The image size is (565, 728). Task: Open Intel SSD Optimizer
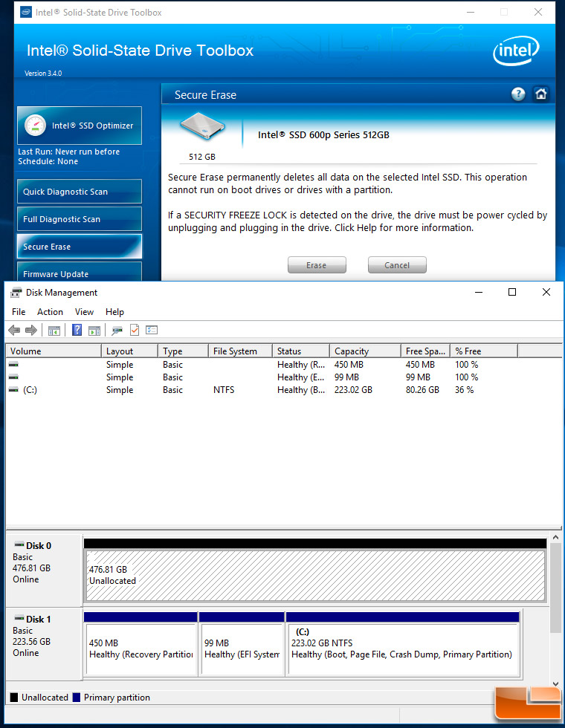tap(80, 126)
